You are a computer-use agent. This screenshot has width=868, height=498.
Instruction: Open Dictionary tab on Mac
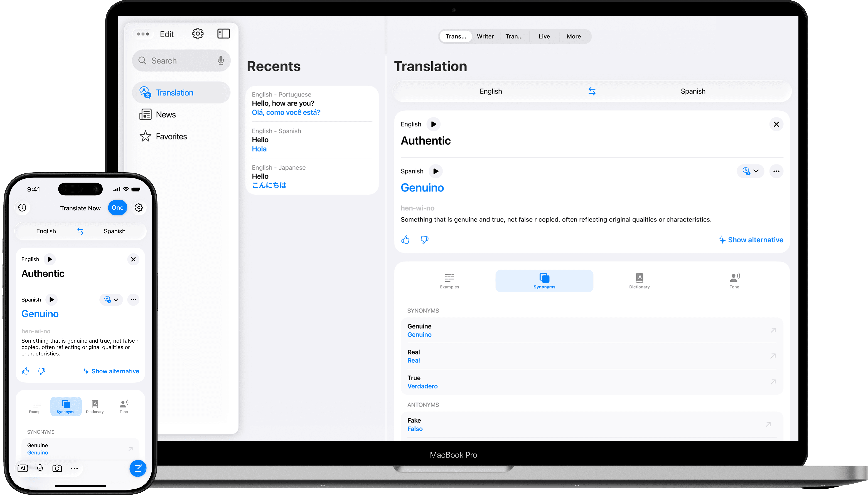(x=639, y=281)
